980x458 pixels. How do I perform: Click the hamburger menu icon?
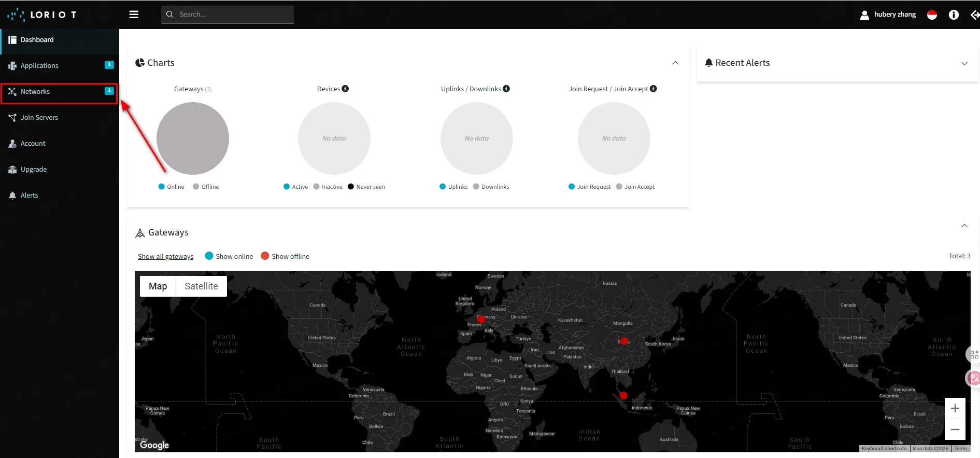click(x=134, y=15)
